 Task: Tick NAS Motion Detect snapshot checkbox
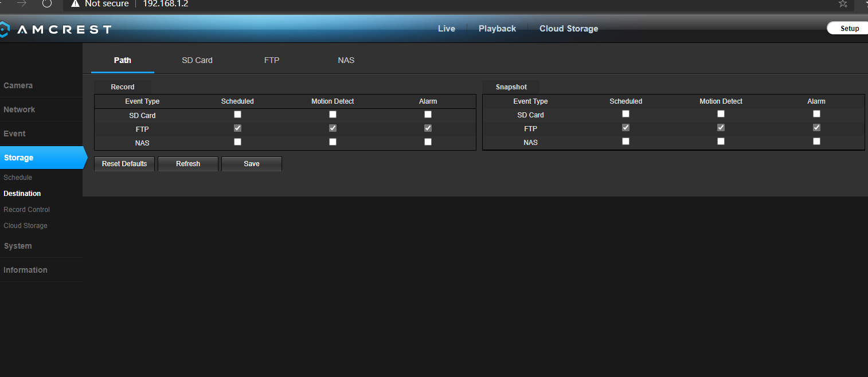click(721, 142)
